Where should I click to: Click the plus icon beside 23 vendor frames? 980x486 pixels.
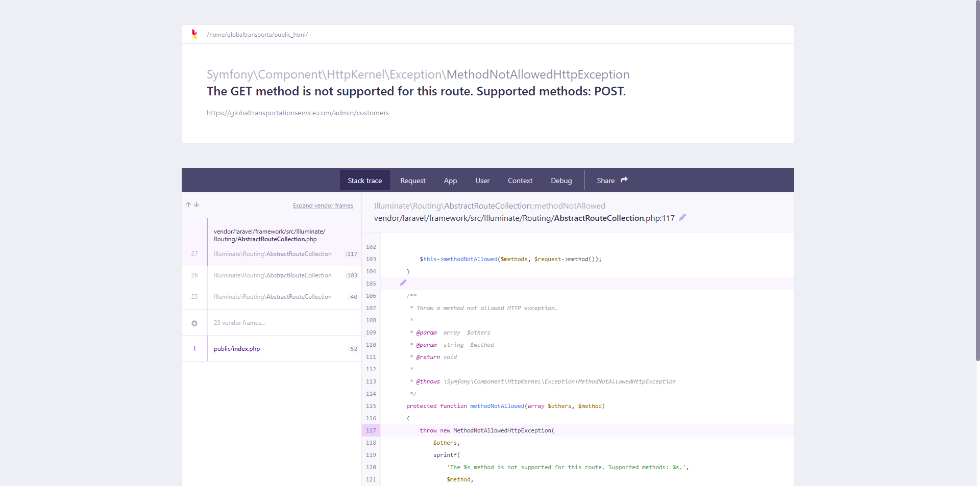click(x=194, y=323)
